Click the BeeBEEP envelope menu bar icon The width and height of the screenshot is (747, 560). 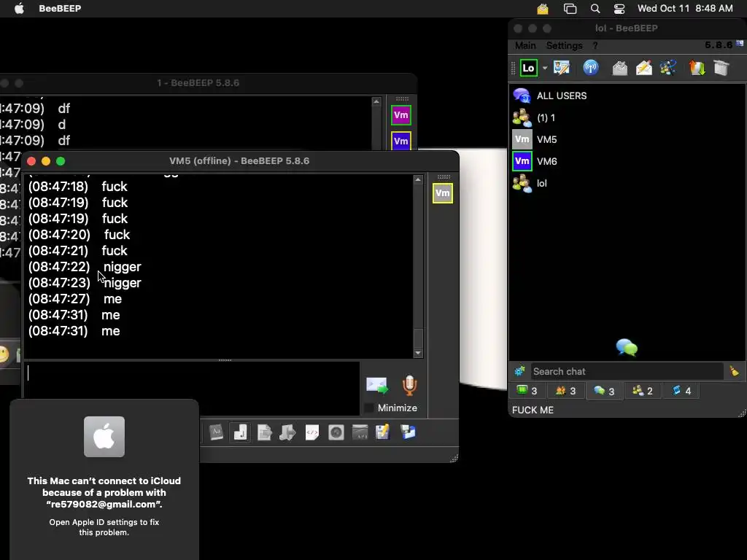pos(543,9)
